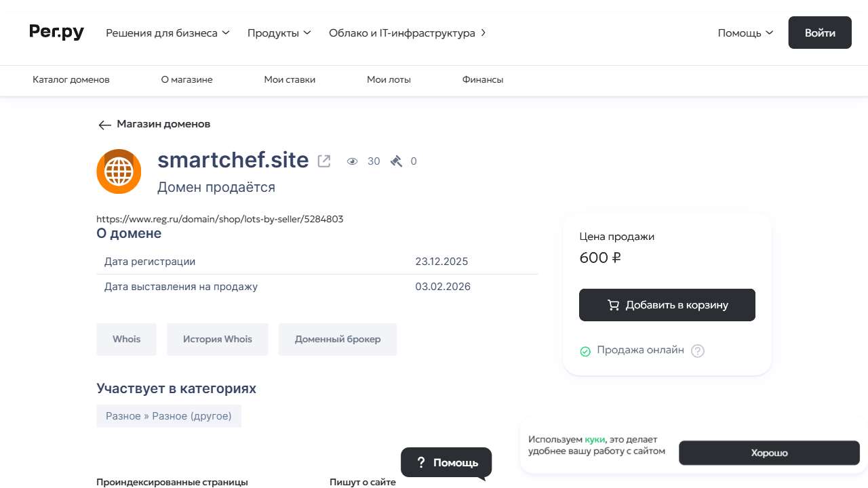Select the Разное » Разное (другое) category chip
Image resolution: width=868 pixels, height=488 pixels.
168,415
